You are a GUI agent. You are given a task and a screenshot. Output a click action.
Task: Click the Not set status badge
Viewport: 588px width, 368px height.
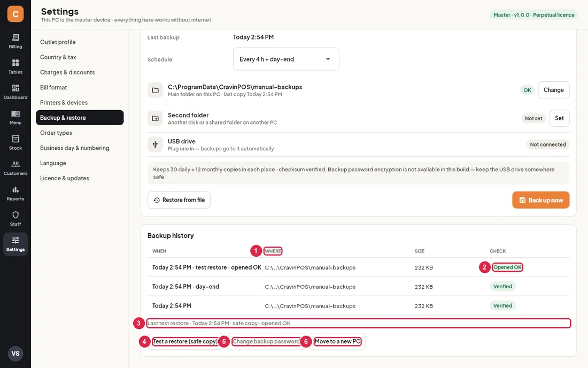click(x=533, y=118)
